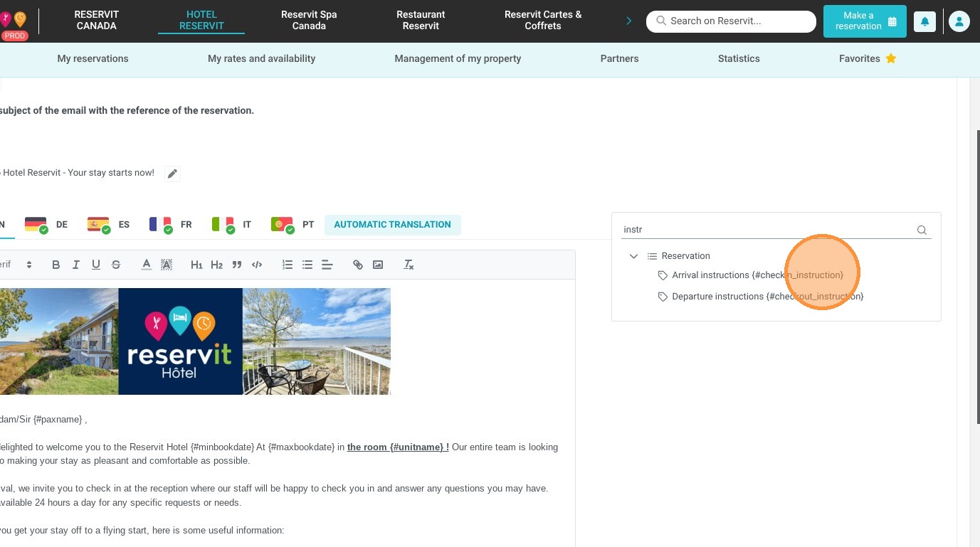Collapse the Reservation tag group

633,256
